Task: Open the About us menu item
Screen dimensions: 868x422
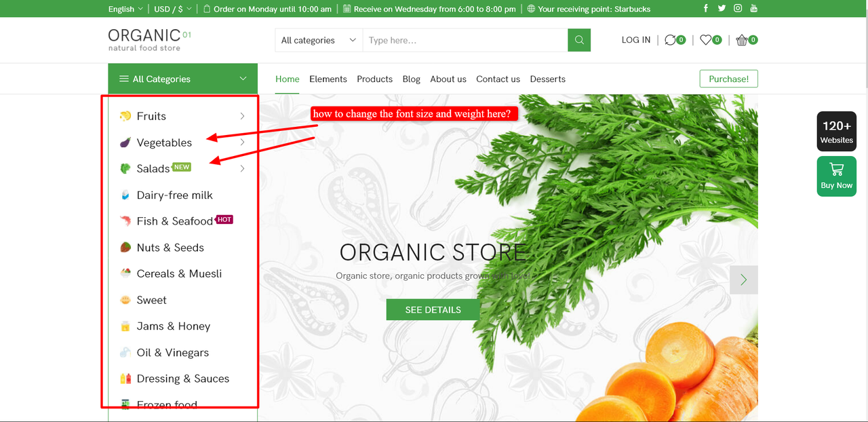Action: (448, 79)
